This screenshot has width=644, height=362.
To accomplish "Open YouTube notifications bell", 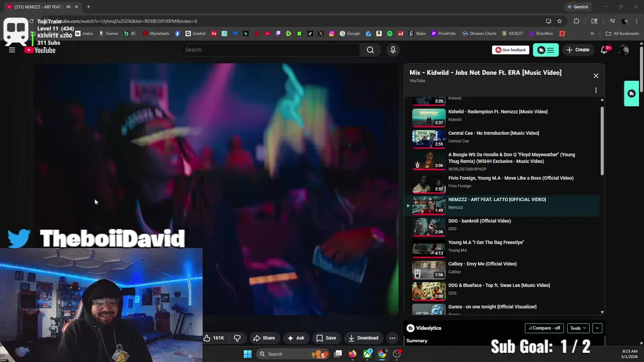I will click(605, 50).
